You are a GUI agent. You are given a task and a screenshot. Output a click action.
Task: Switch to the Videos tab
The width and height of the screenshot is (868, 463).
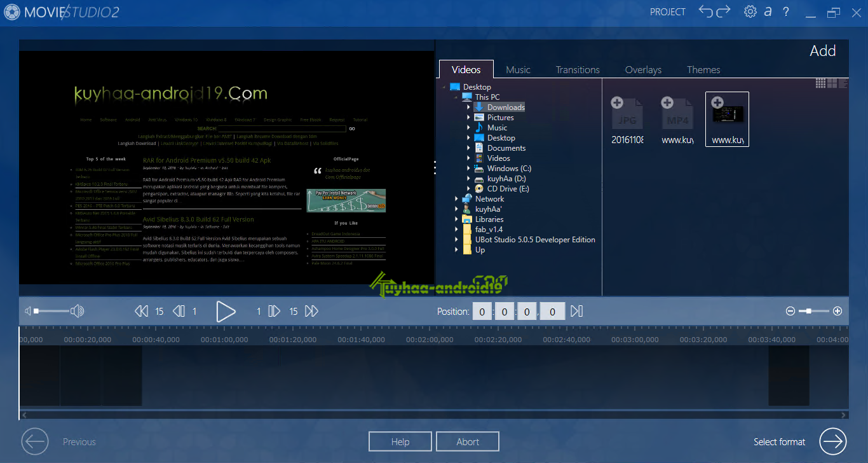[466, 70]
